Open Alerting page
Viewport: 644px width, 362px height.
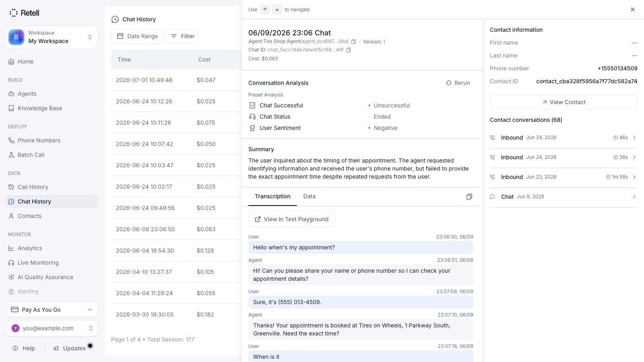(x=52, y=292)
